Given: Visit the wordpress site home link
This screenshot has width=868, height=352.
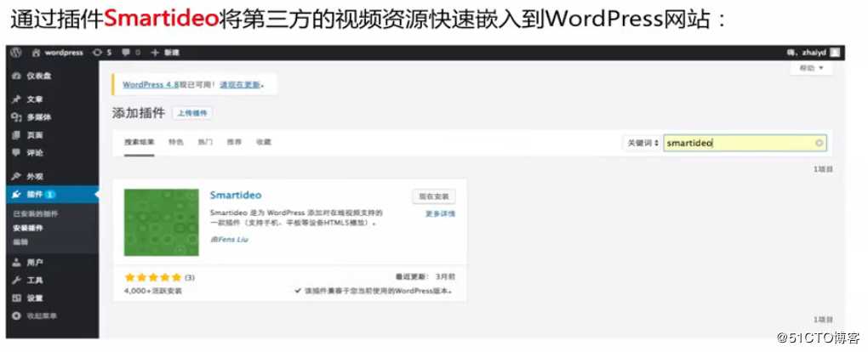Looking at the screenshot, I should (x=58, y=53).
